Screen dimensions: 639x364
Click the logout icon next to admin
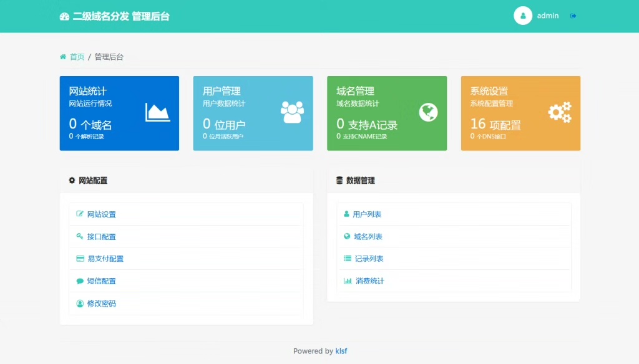coord(573,16)
